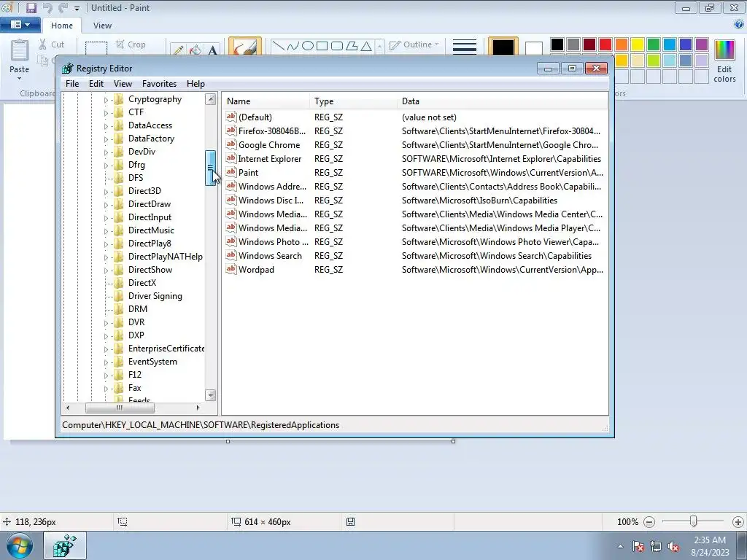The width and height of the screenshot is (747, 560).
Task: Open Registry Editor Favorites menu
Action: (x=159, y=84)
